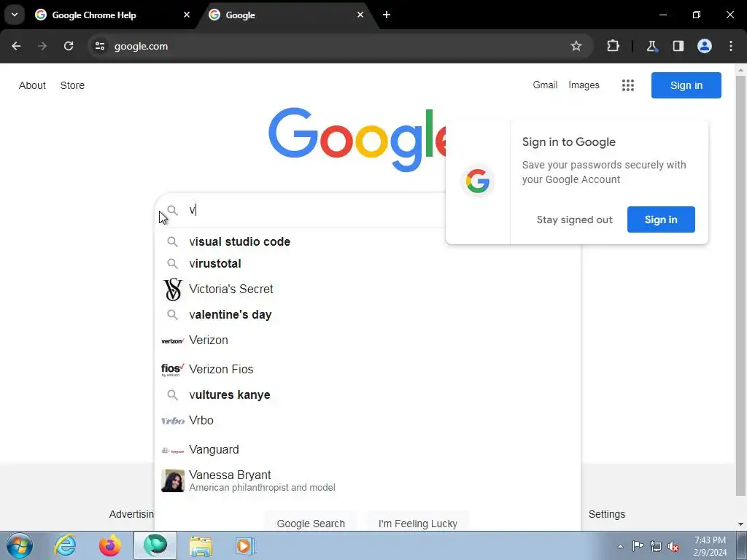Open Action Center flag icon
The image size is (747, 560).
pyautogui.click(x=638, y=546)
